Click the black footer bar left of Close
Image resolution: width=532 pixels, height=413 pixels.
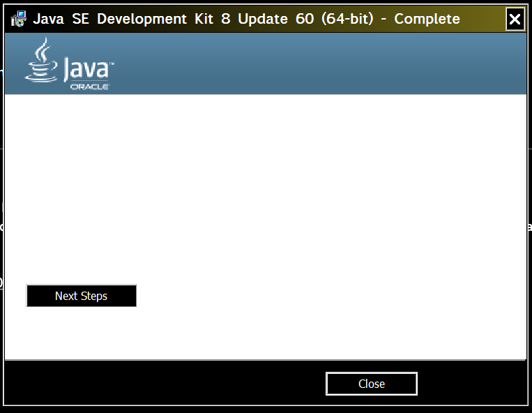click(x=160, y=384)
